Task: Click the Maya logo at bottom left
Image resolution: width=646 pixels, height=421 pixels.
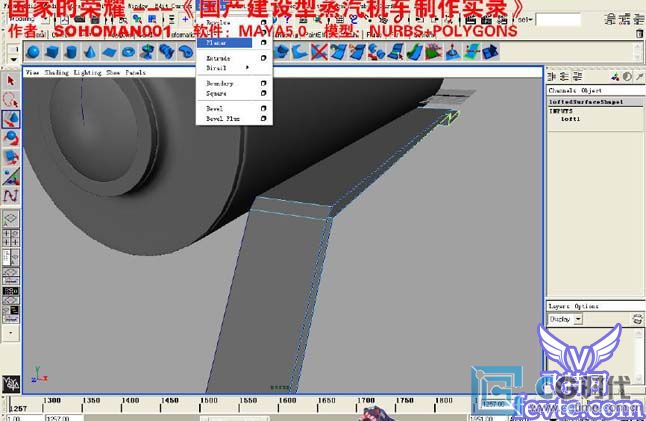Action: [11, 384]
